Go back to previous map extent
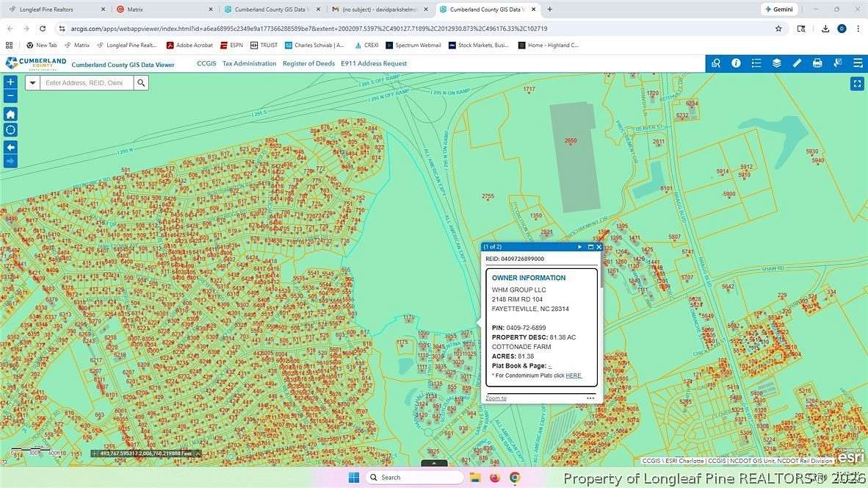 click(10, 146)
